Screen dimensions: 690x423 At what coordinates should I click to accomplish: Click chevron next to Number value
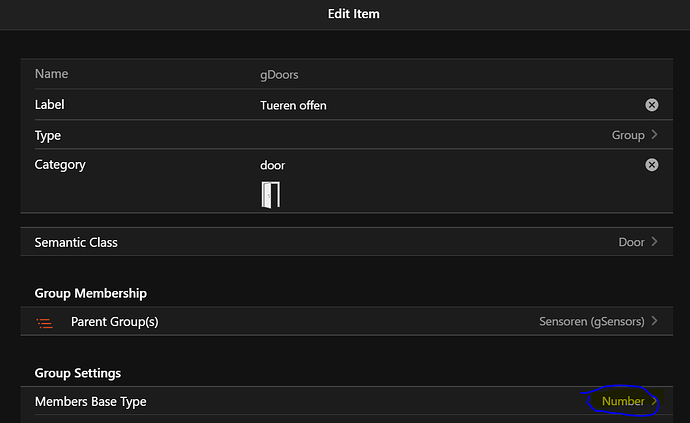click(x=655, y=402)
